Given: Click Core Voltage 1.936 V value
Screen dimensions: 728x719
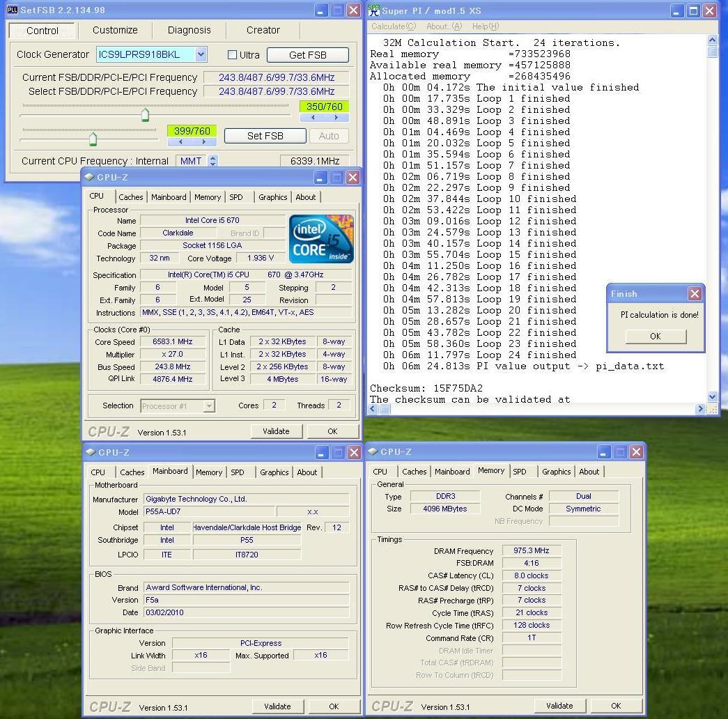Looking at the screenshot, I should point(261,258).
